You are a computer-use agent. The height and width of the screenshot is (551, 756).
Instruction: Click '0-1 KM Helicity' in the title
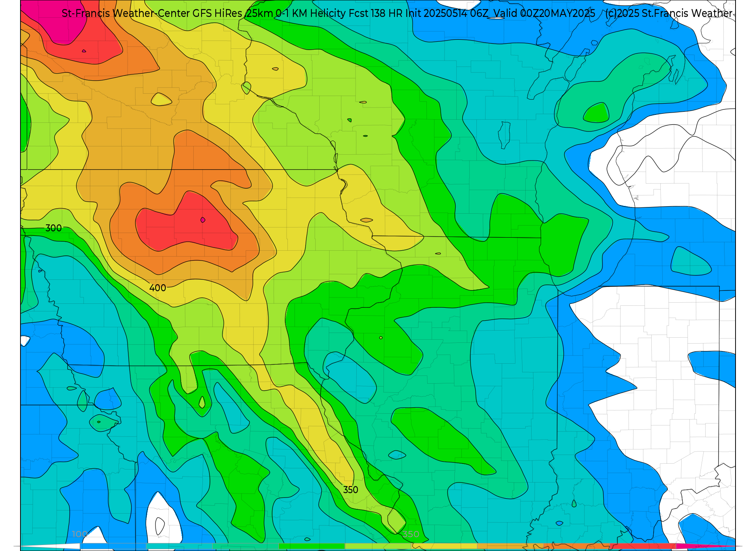(x=311, y=13)
